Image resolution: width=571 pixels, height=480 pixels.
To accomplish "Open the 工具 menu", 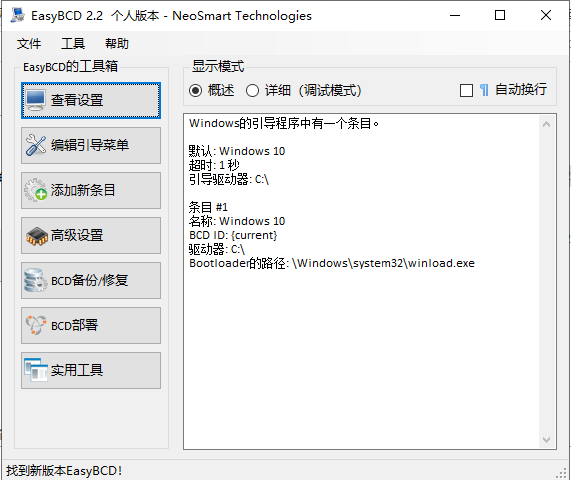I will [x=73, y=44].
